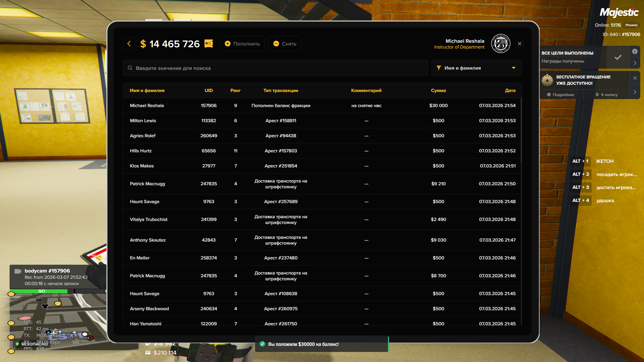The image size is (644, 362).
Task: Expand the free spin banner with the arrow
Action: pyautogui.click(x=635, y=92)
